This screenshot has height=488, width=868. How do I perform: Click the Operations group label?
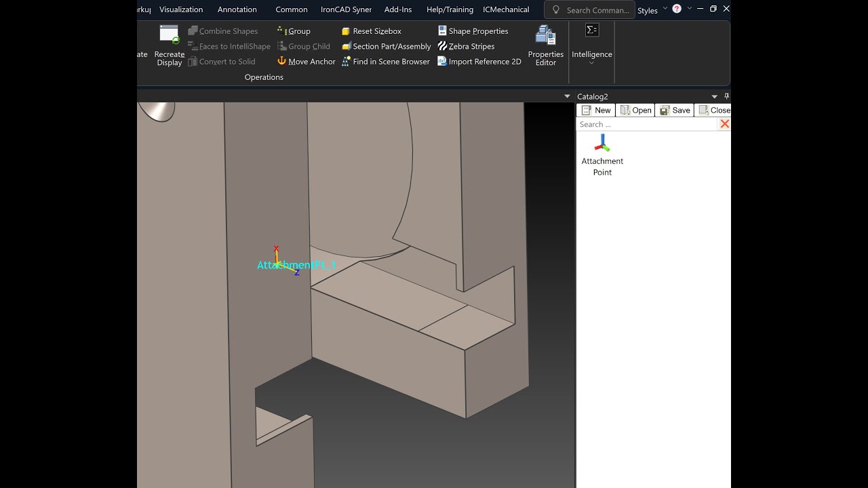pyautogui.click(x=264, y=77)
